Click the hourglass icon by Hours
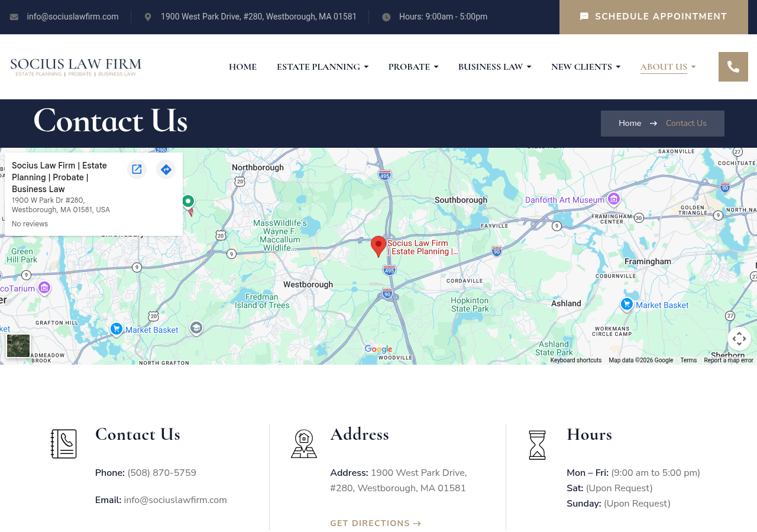The width and height of the screenshot is (757, 532). pyautogui.click(x=537, y=445)
